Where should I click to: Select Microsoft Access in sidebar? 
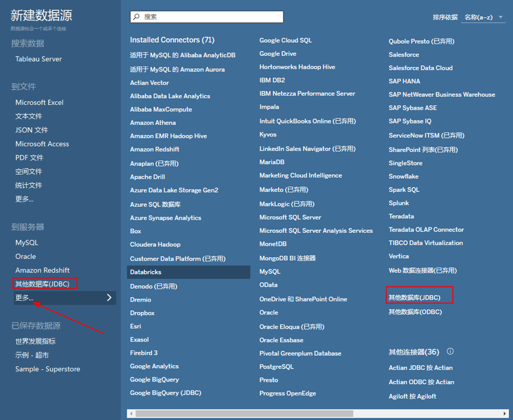42,144
